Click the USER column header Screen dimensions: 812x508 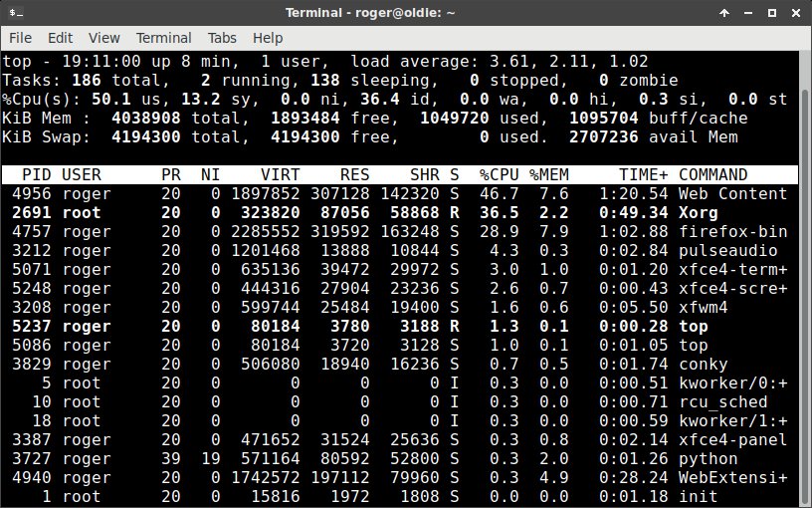[x=82, y=174]
